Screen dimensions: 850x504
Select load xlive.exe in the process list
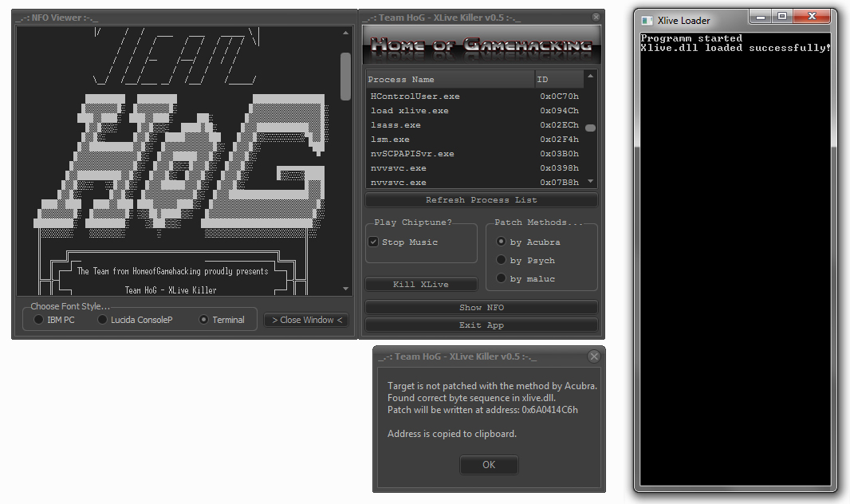click(410, 111)
